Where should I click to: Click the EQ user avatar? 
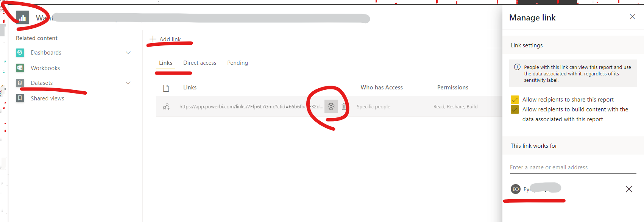pos(516,189)
